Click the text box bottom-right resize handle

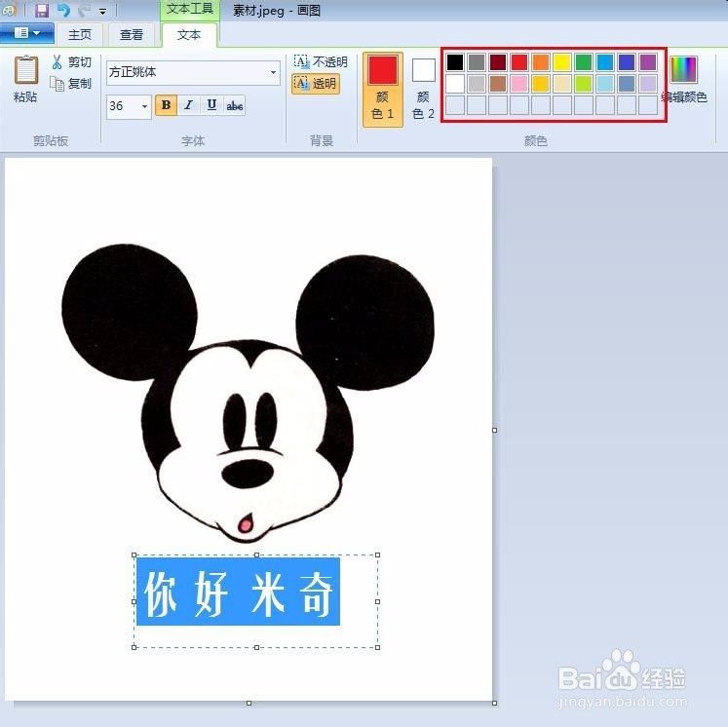click(377, 647)
